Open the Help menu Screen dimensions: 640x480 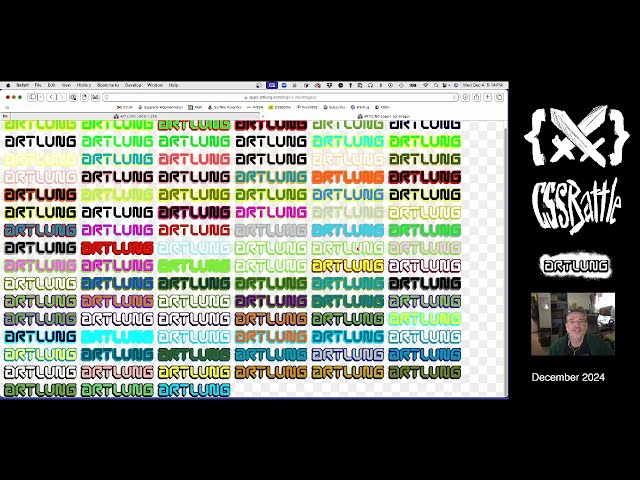(173, 85)
